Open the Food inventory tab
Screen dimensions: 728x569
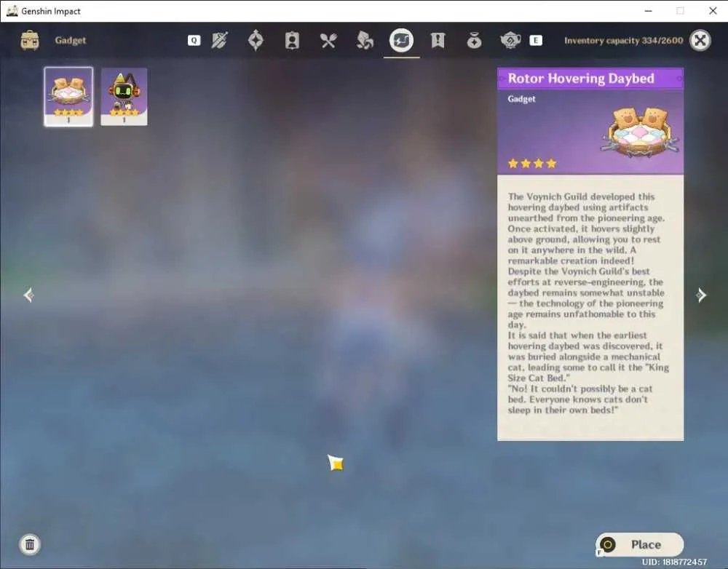coord(328,40)
